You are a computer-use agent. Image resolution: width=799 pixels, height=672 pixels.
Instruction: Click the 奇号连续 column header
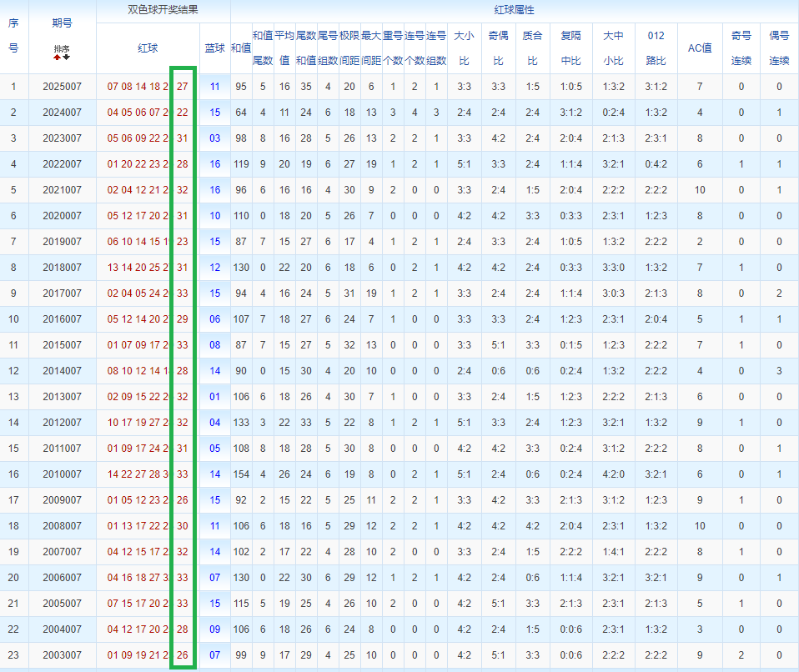741,48
